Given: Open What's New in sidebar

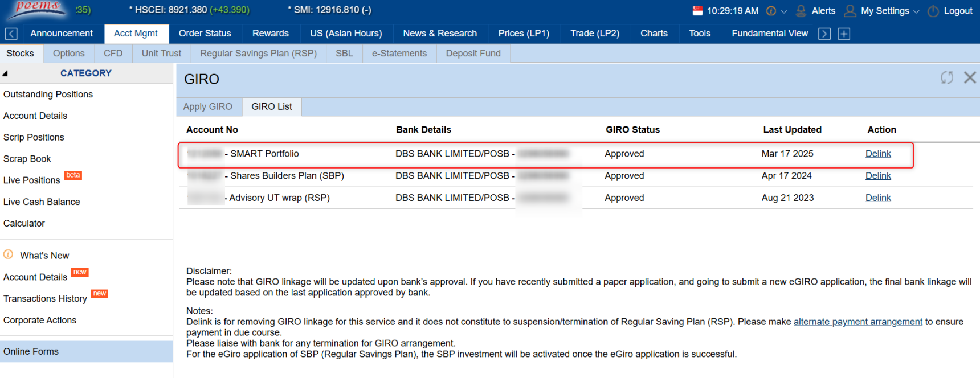Looking at the screenshot, I should [x=44, y=256].
